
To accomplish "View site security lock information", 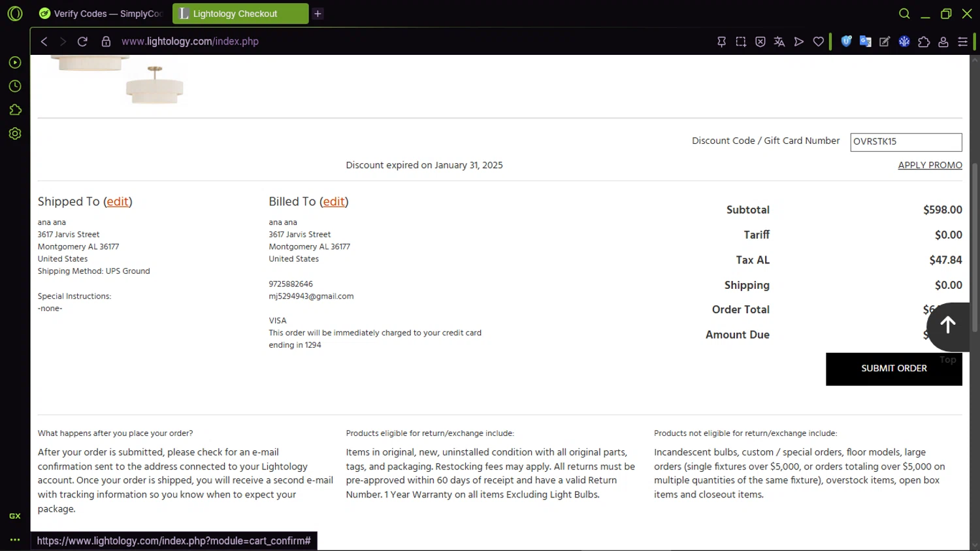I will (106, 41).
